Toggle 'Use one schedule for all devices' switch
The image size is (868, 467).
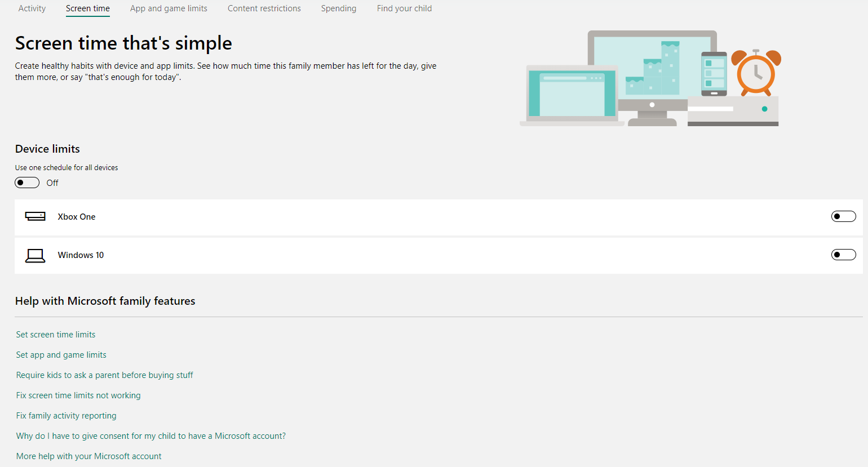click(x=27, y=183)
